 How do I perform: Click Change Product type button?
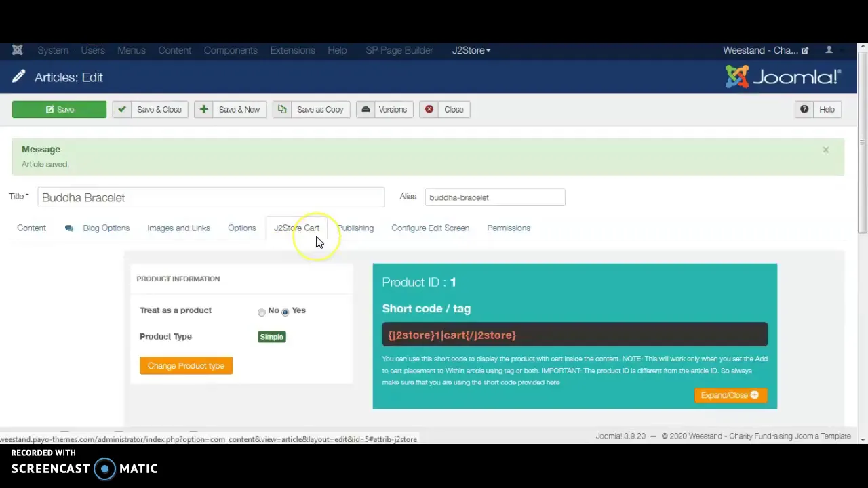[x=186, y=366]
